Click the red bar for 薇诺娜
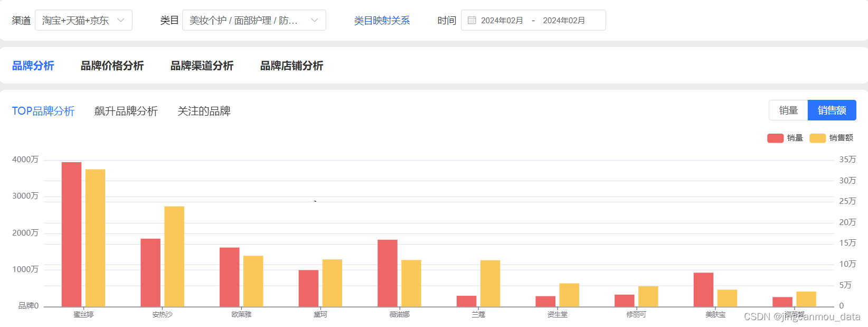Viewport: 868px width, 327px height. [x=388, y=273]
